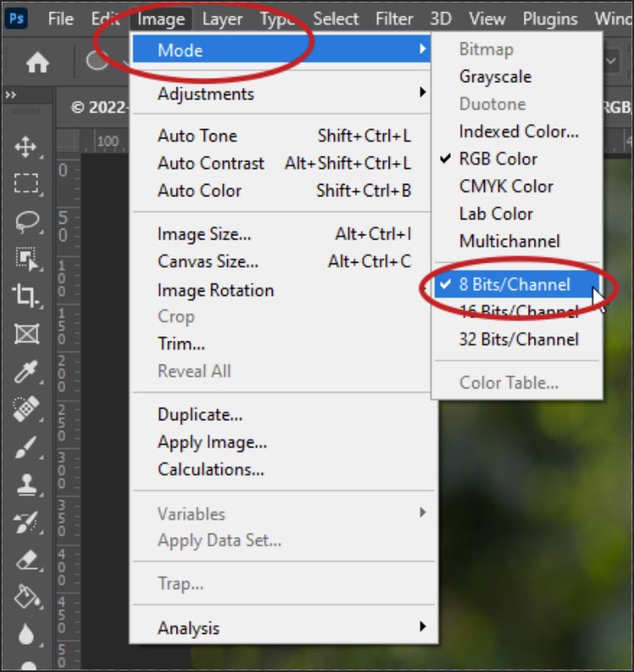Image resolution: width=634 pixels, height=672 pixels.
Task: Enable CMYK Color mode
Action: click(506, 186)
